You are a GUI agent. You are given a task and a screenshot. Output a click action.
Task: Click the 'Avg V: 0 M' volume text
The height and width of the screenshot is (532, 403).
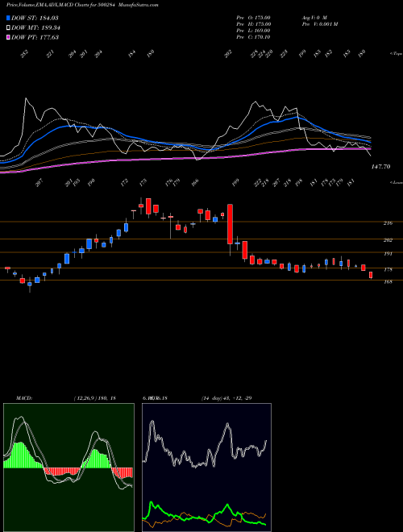coord(314,17)
